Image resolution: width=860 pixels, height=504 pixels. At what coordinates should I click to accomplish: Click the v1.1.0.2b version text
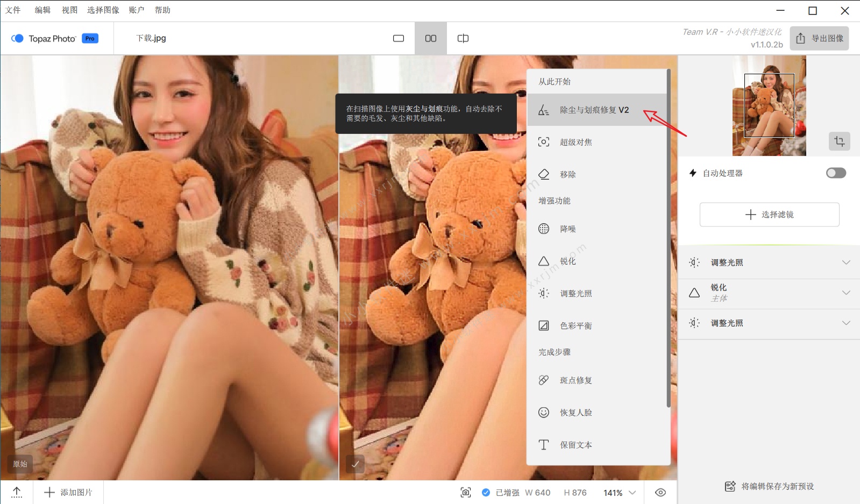766,45
